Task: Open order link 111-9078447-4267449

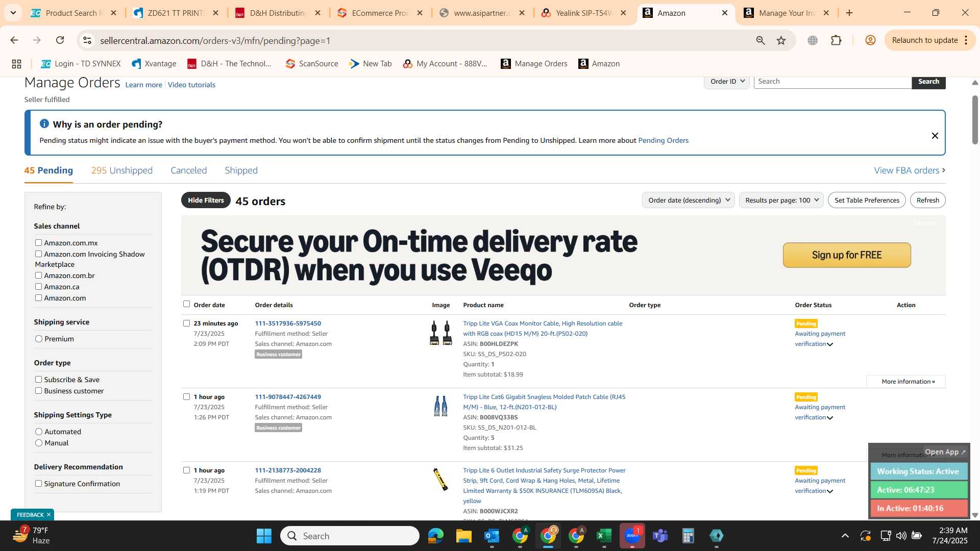Action: pos(288,397)
